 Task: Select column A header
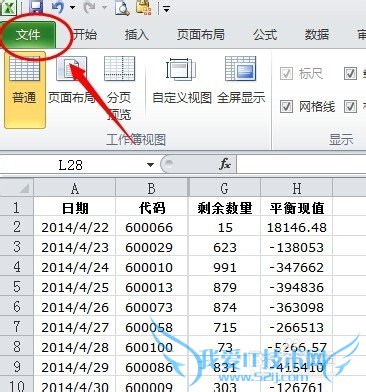[x=75, y=188]
